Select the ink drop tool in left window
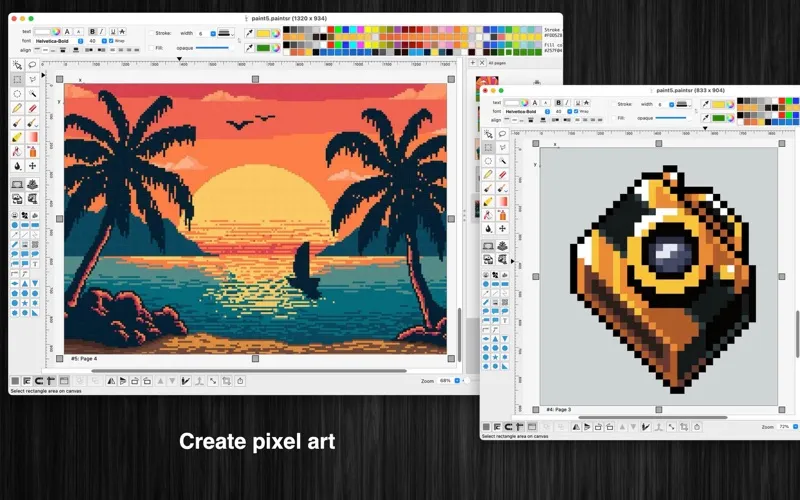The image size is (800, 500). pyautogui.click(x=17, y=166)
